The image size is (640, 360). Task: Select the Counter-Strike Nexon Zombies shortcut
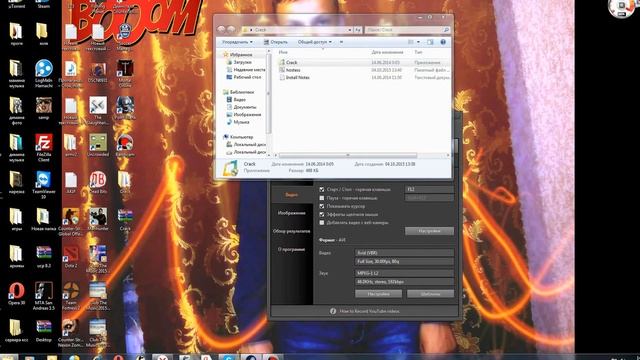[71, 333]
